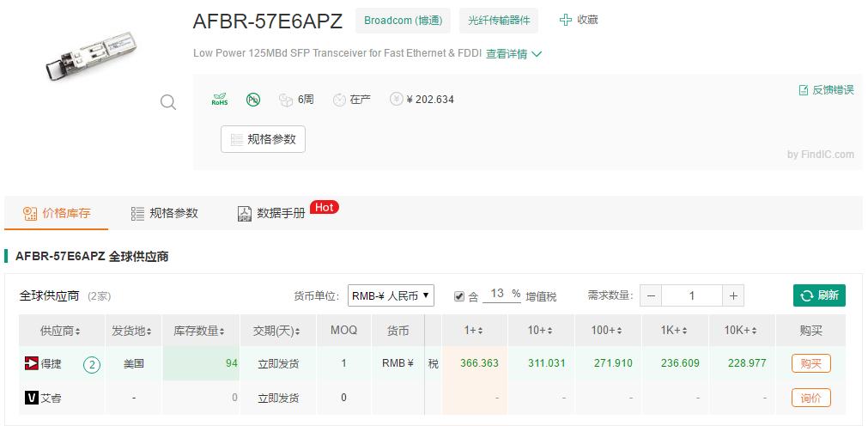Click the 艾睿 supplier logo
Screen dimensions: 868x432
(32, 397)
